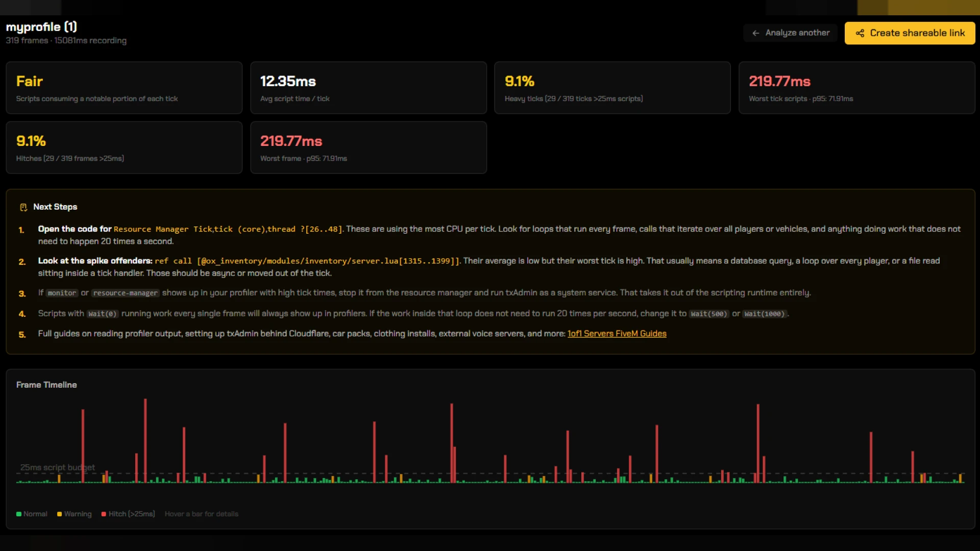This screenshot has width=980, height=551.
Task: Click the myprofile (1) title
Action: coord(41,27)
